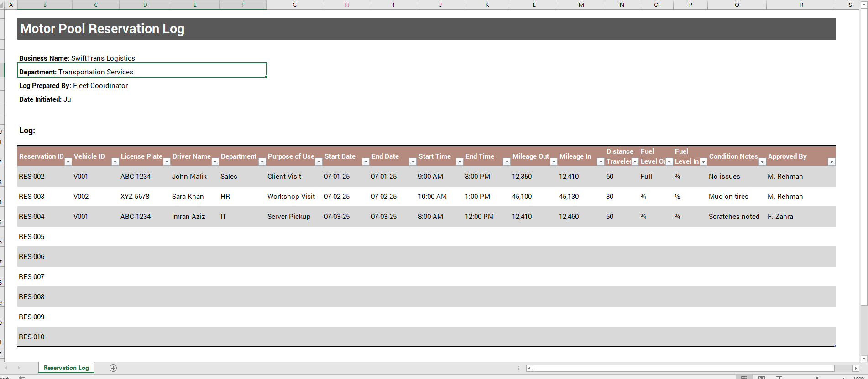This screenshot has height=379, width=868.
Task: Open the License Plate filter dropdown
Action: [x=167, y=162]
